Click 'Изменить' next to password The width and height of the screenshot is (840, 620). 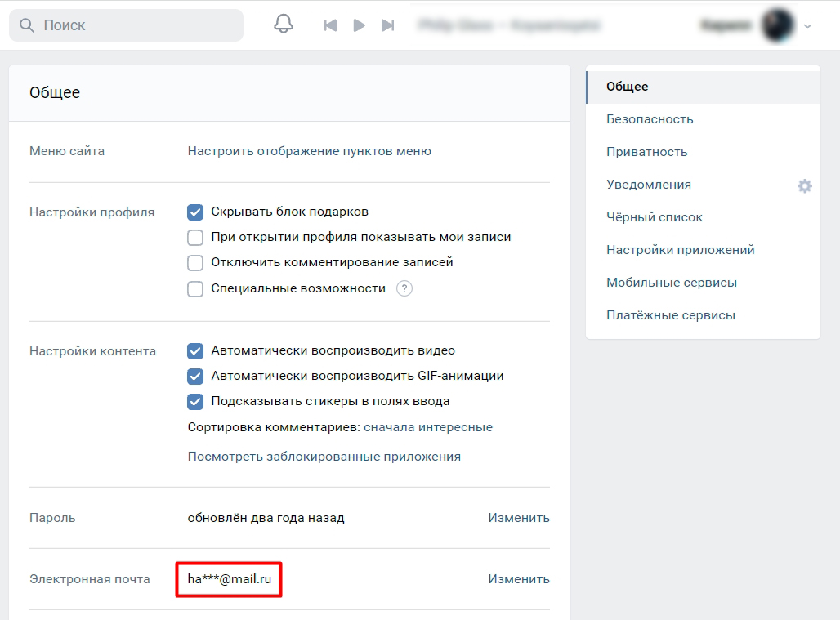518,518
